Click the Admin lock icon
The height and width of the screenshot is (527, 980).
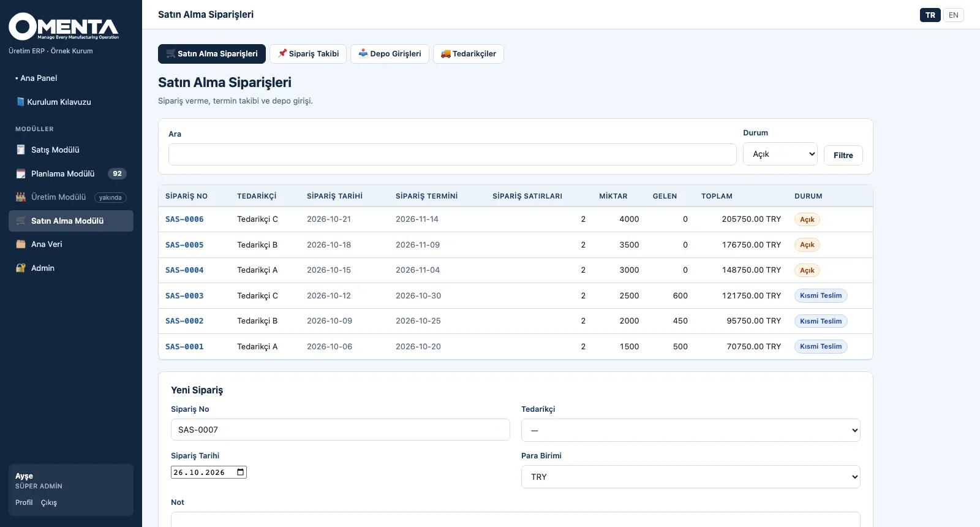(21, 268)
